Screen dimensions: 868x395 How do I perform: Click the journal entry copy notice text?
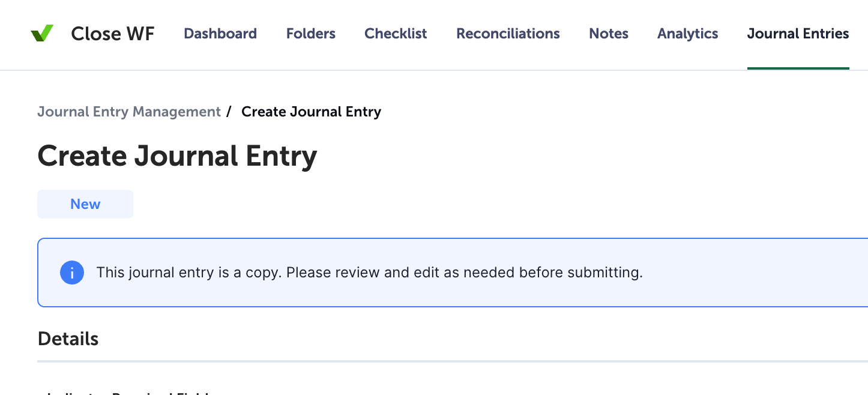(369, 273)
